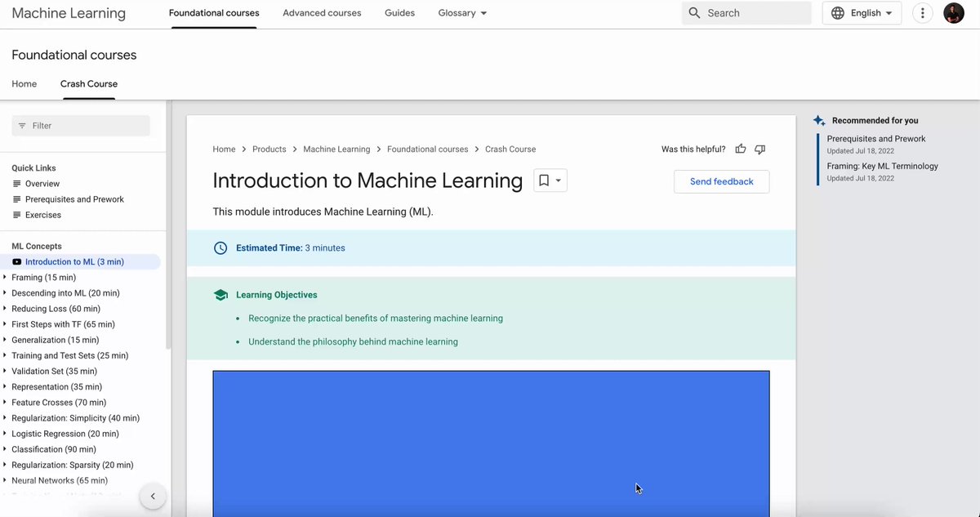
Task: Collapse the sidebar with the chevron button
Action: pyautogui.click(x=153, y=496)
